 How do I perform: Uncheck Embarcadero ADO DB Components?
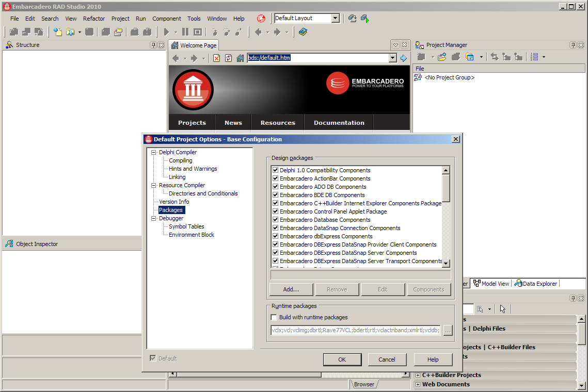(275, 187)
